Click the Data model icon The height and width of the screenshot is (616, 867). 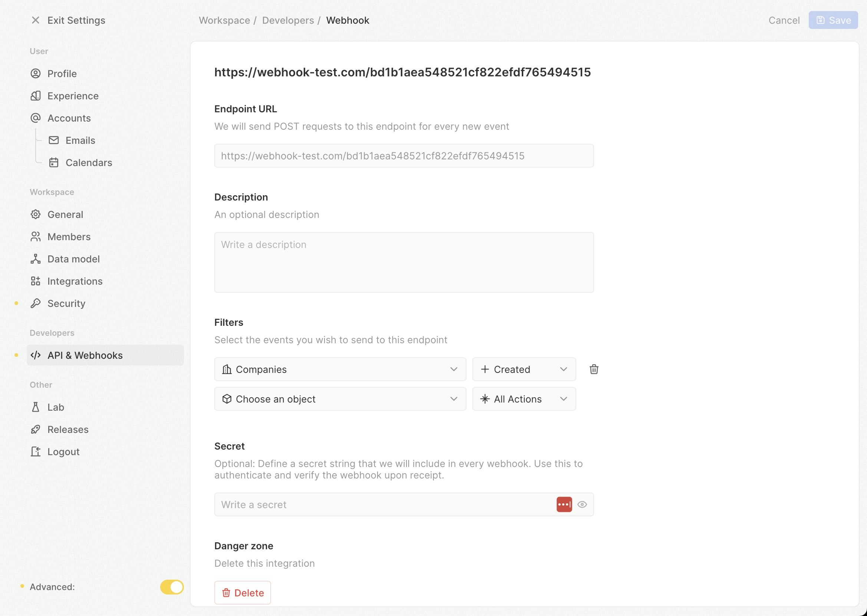(36, 259)
